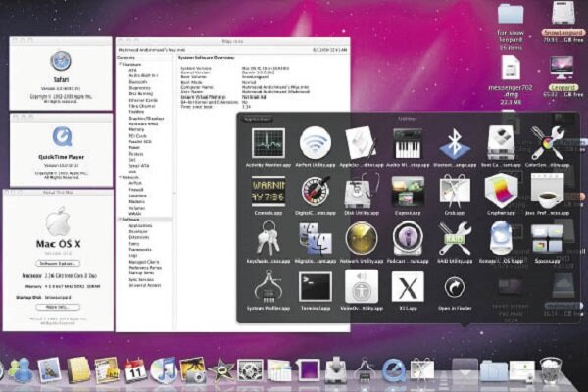Launch ColorSync Utility app icon
The height and width of the screenshot is (392, 588).
click(x=548, y=143)
